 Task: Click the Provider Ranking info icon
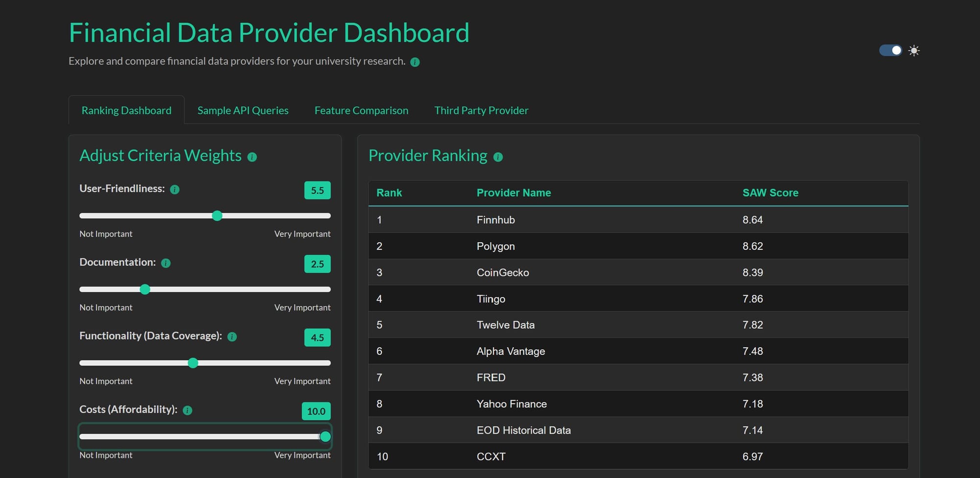pyautogui.click(x=498, y=157)
